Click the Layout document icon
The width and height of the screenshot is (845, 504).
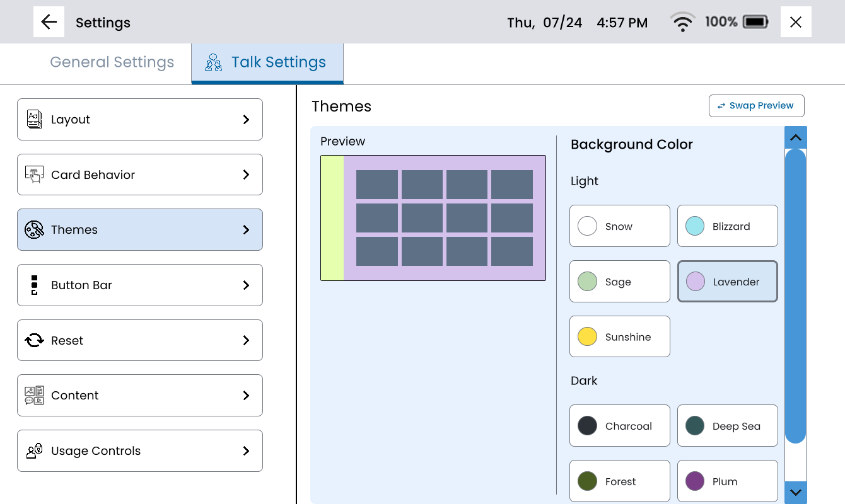[x=34, y=119]
